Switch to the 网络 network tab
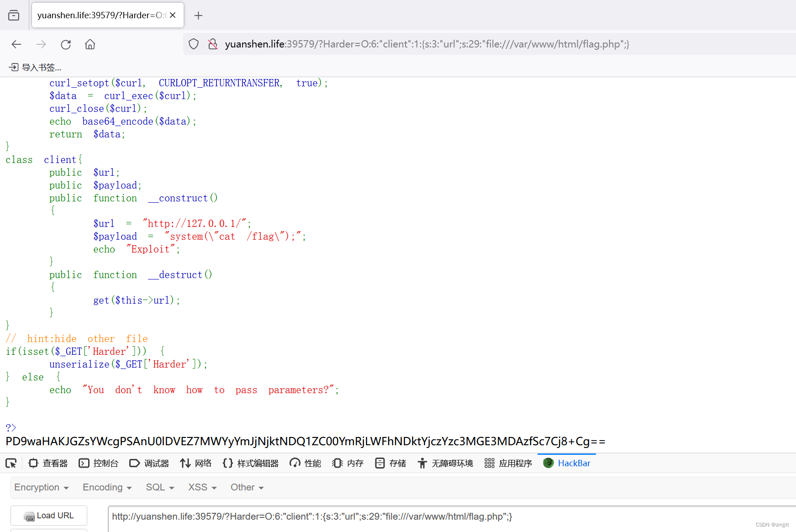 [x=196, y=463]
